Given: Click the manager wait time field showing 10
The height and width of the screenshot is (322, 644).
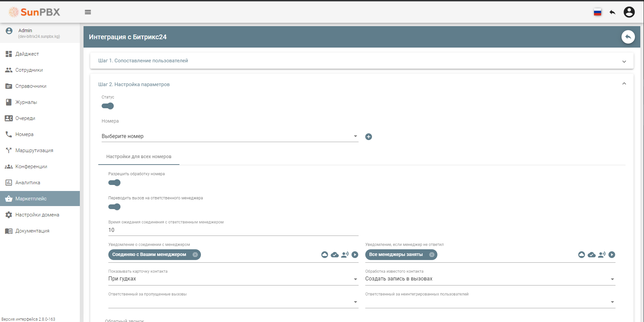Looking at the screenshot, I should coord(233,230).
